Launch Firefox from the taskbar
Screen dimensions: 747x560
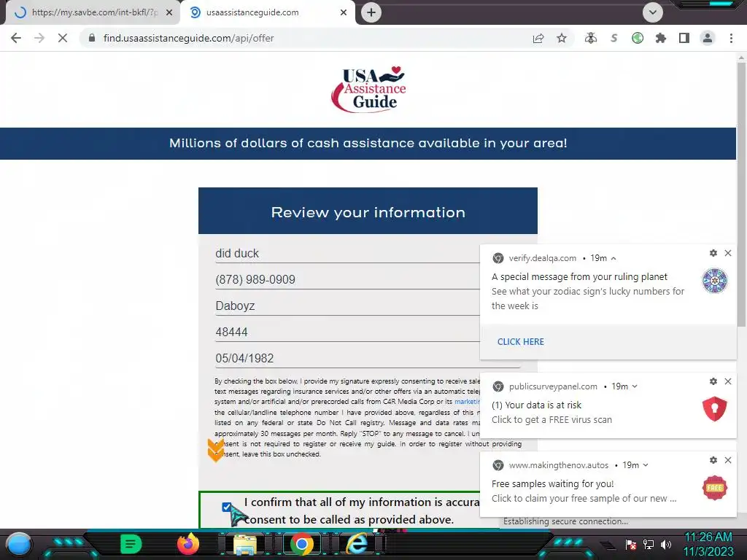[188, 544]
